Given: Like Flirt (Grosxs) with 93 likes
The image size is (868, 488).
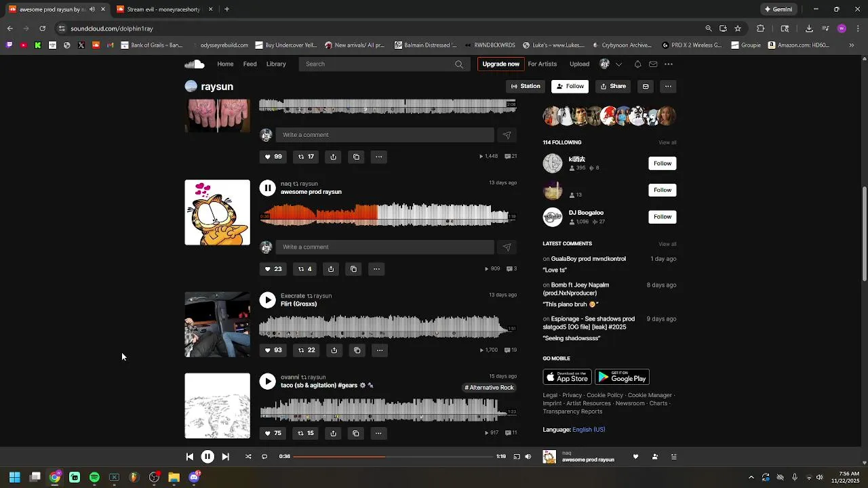Looking at the screenshot, I should pos(273,350).
